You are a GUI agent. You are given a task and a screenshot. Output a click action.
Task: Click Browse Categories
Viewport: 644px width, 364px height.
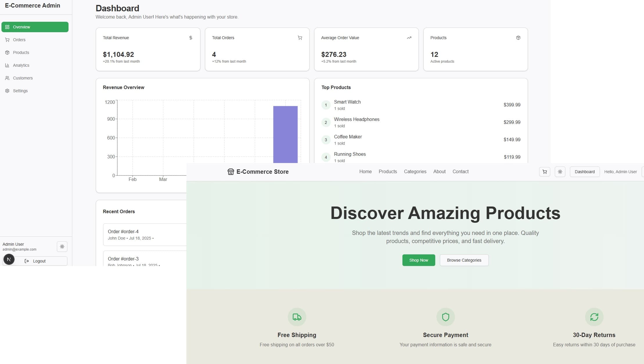pyautogui.click(x=464, y=260)
